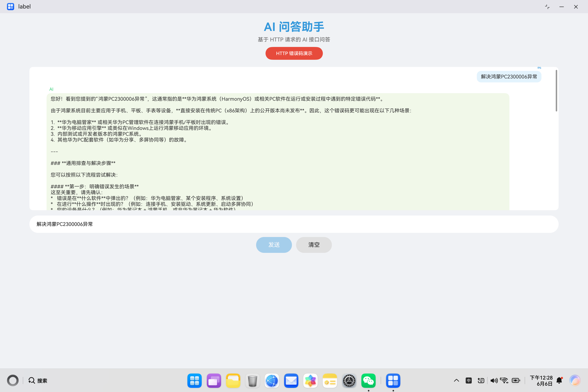This screenshot has height=392, width=588.
Task: Open the on-screen keyboard tray icon
Action: (481, 380)
